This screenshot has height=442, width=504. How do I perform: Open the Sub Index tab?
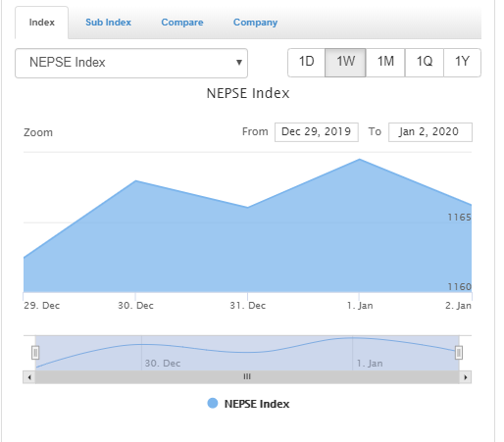pos(108,23)
